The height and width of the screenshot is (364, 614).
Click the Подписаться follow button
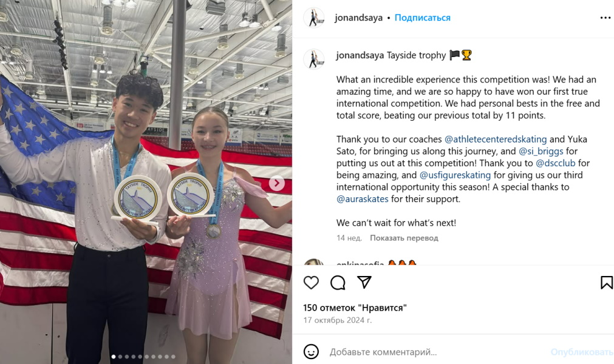[423, 18]
